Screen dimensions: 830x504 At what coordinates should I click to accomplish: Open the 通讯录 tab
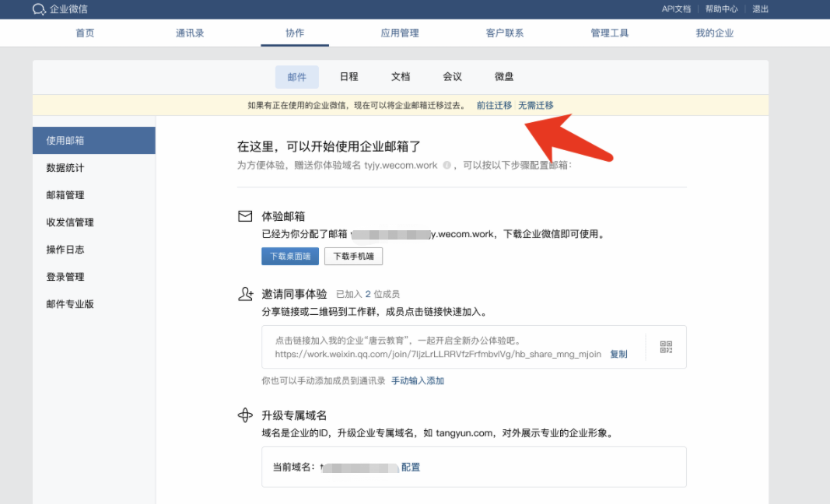tap(190, 33)
